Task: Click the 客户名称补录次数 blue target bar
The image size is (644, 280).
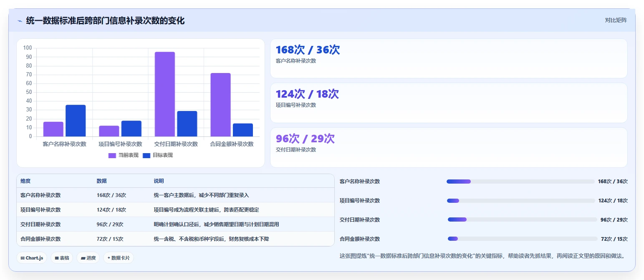Action: coord(76,121)
